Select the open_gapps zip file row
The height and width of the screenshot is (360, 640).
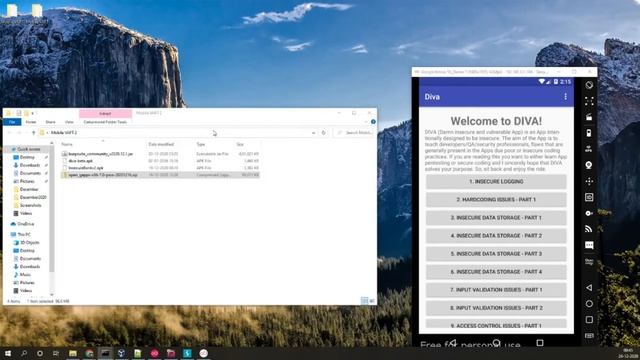[160, 175]
